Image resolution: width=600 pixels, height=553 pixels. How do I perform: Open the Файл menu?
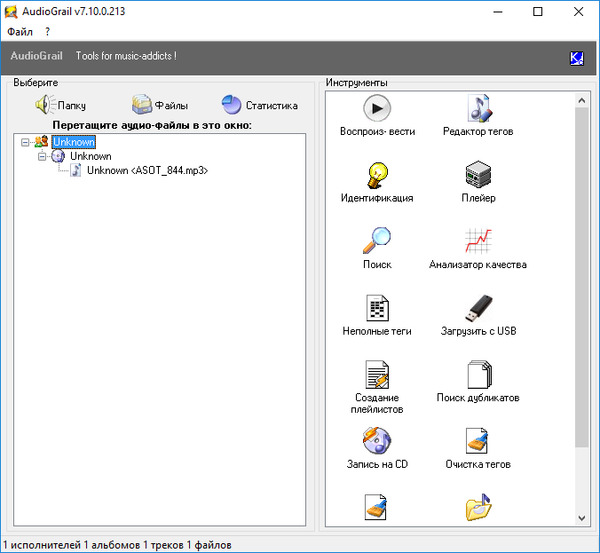coord(20,32)
